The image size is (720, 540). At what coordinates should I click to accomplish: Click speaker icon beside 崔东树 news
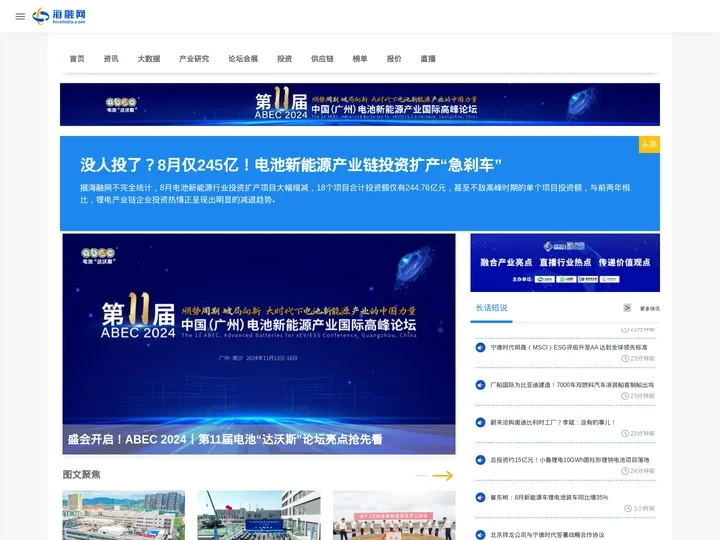[x=480, y=498]
